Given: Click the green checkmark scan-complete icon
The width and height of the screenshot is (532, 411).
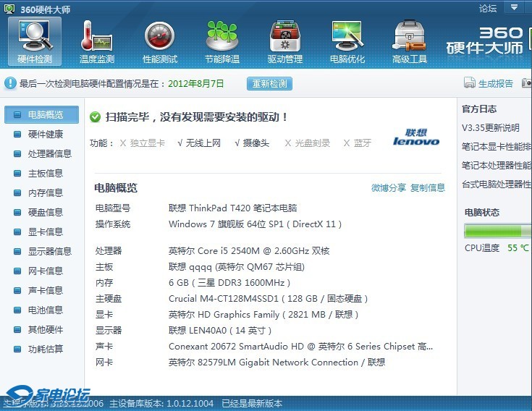Looking at the screenshot, I should pyautogui.click(x=95, y=117).
